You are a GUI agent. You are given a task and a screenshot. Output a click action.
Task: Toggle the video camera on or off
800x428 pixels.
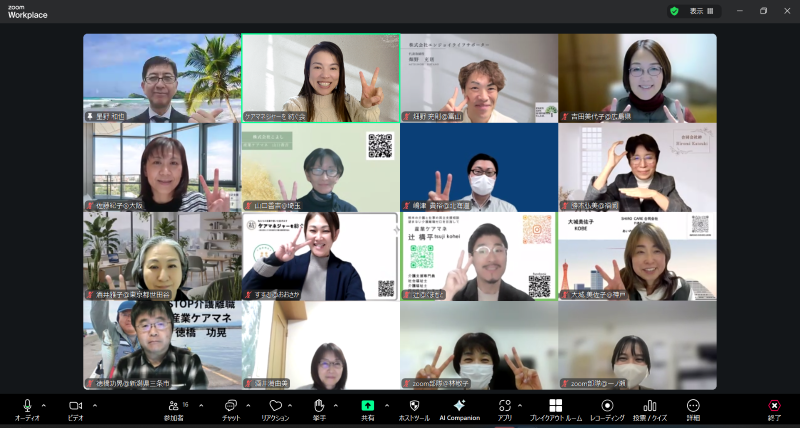point(75,406)
